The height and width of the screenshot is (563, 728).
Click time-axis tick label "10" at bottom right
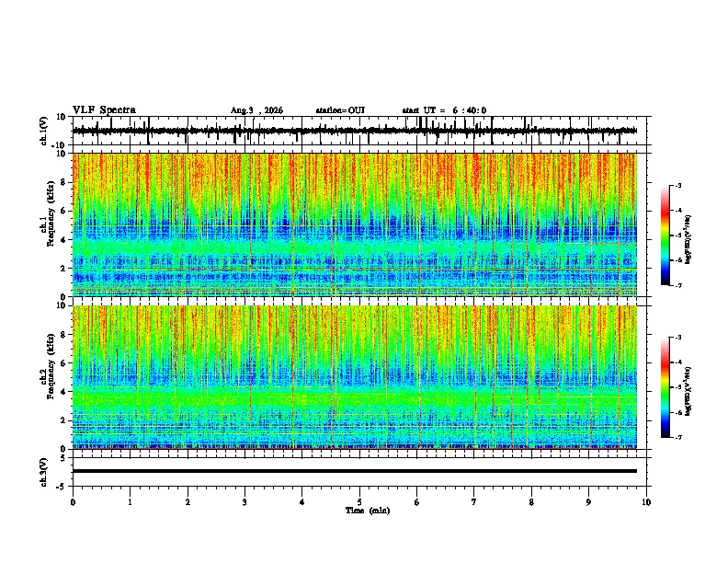[x=646, y=502]
